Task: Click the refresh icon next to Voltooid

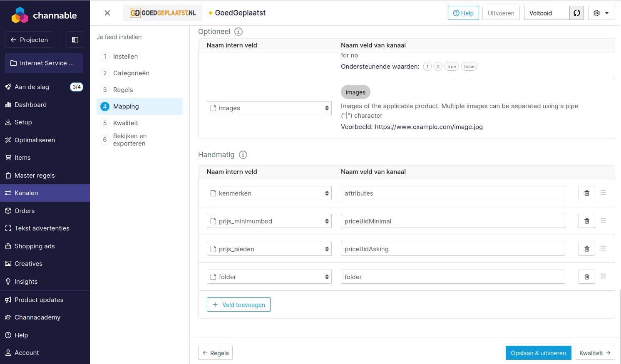Action: pyautogui.click(x=576, y=13)
